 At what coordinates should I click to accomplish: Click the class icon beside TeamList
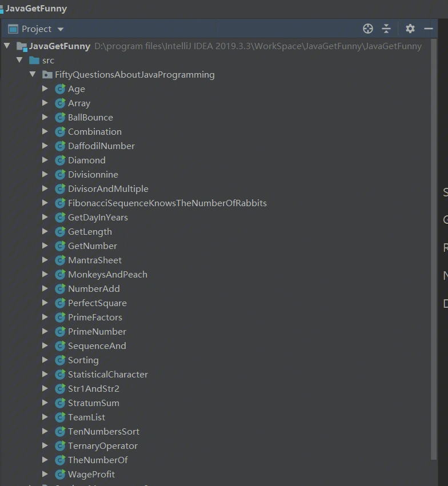coord(60,416)
